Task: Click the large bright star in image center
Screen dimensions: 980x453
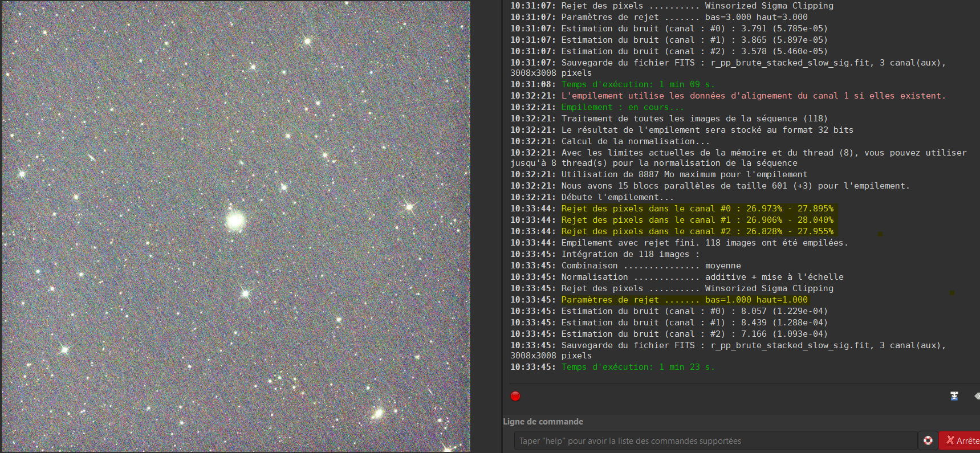Action: click(x=235, y=220)
